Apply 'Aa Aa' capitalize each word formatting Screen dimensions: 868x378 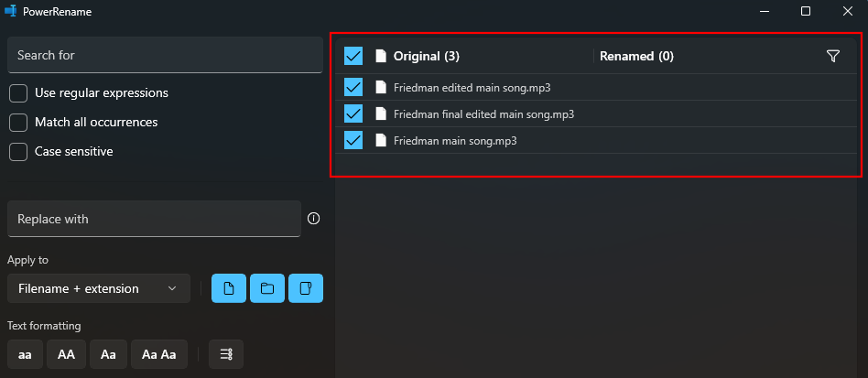coord(159,354)
